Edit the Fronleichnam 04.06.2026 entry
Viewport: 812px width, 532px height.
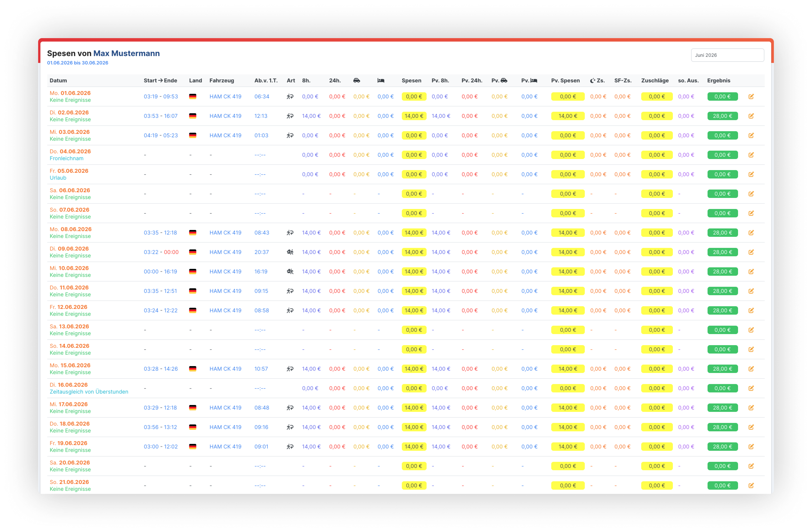[x=751, y=155]
